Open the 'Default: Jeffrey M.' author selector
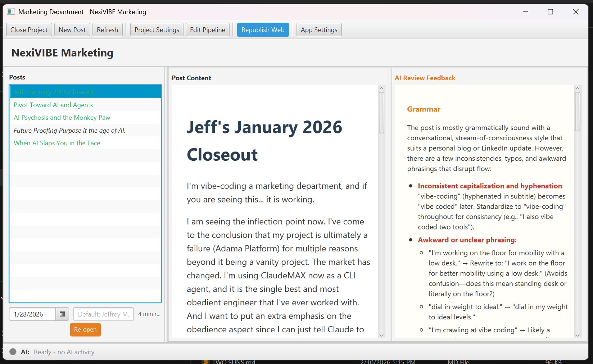Image resolution: width=593 pixels, height=364 pixels. [x=103, y=314]
